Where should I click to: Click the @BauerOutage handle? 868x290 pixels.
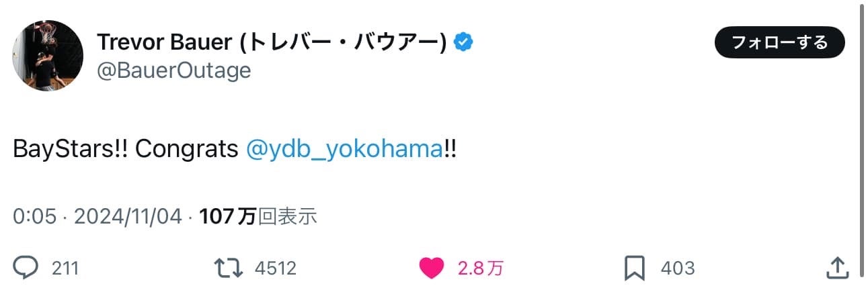(x=173, y=70)
